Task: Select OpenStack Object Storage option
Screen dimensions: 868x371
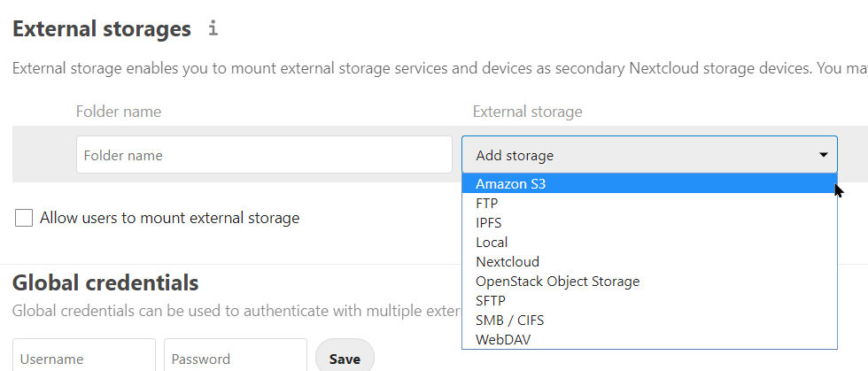Action: (x=557, y=282)
